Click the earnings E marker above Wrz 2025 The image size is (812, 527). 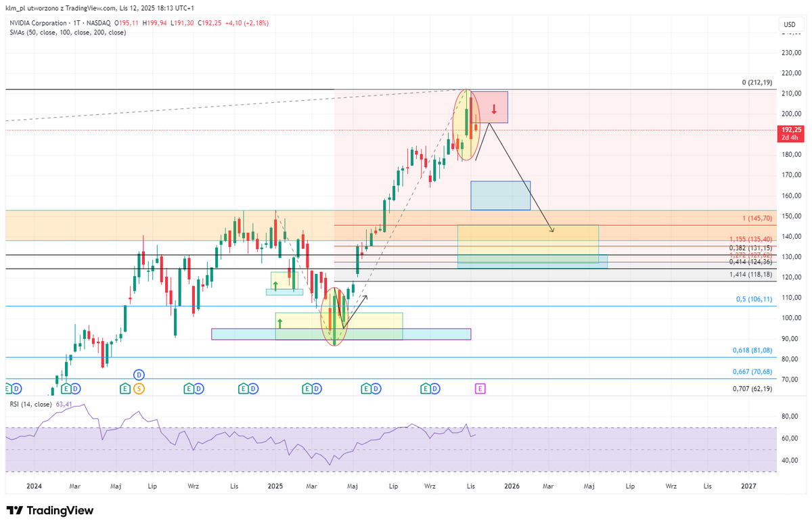tap(426, 388)
